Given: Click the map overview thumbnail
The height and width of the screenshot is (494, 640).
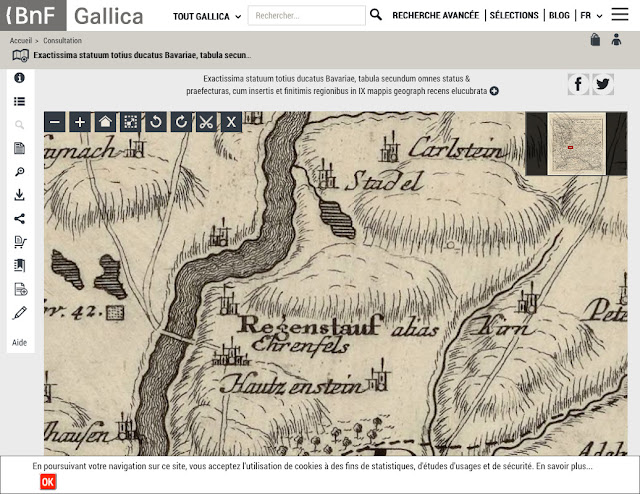Looking at the screenshot, I should tap(576, 144).
